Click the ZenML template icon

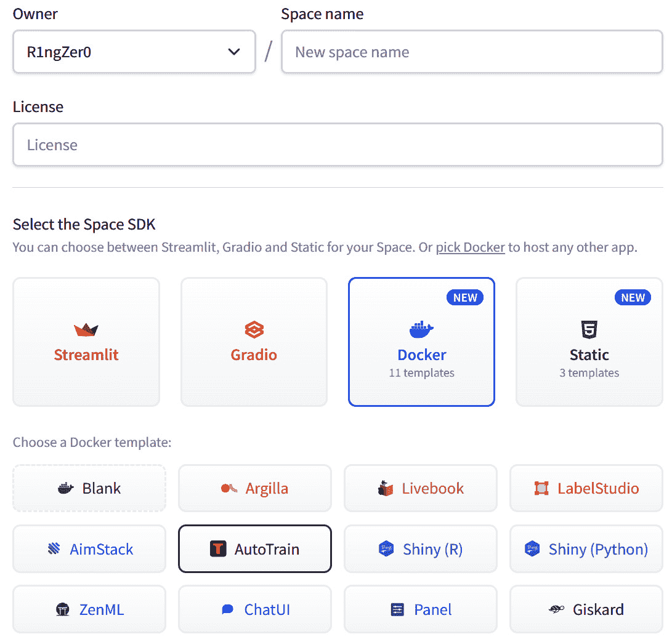(x=63, y=610)
